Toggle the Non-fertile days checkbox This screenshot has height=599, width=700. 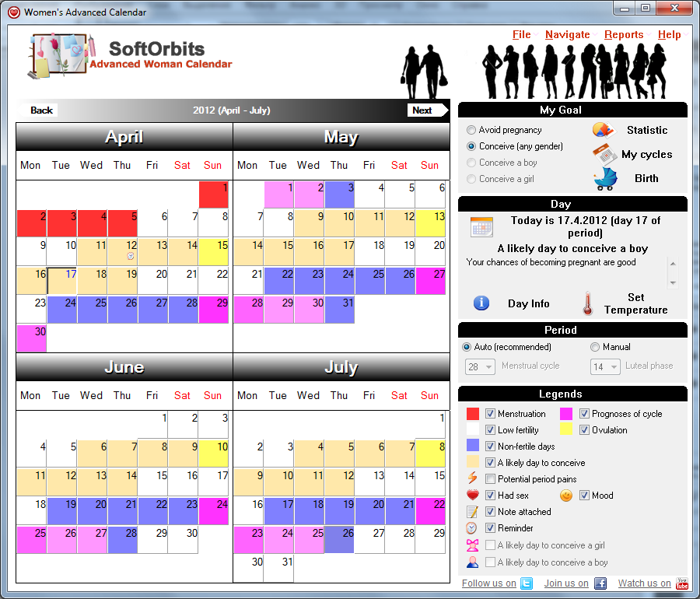click(490, 446)
